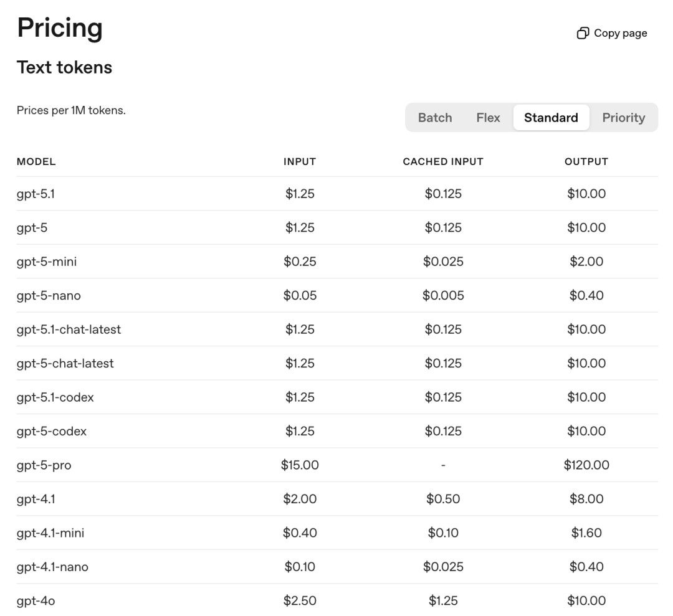This screenshot has width=673, height=616.
Task: Switch to the Flex pricing tab
Action: [488, 118]
